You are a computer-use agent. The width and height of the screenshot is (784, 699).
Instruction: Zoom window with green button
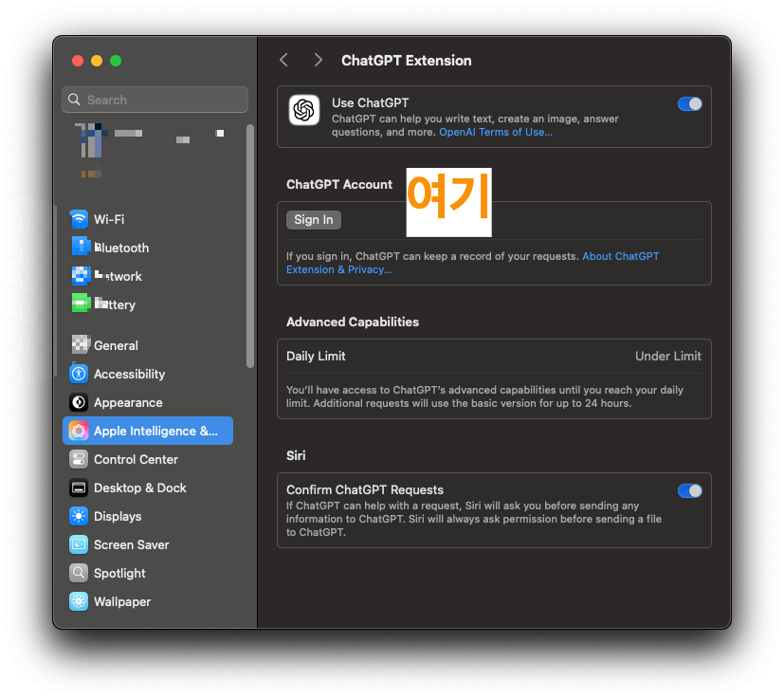coord(116,61)
